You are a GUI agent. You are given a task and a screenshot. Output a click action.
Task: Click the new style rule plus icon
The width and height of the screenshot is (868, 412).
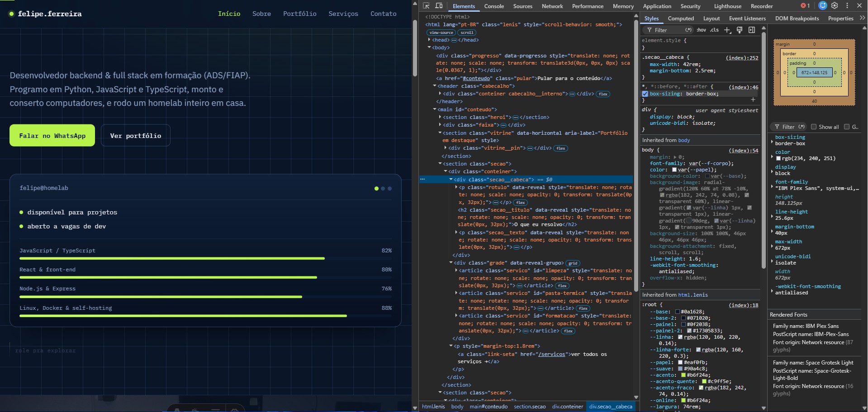pyautogui.click(x=727, y=30)
